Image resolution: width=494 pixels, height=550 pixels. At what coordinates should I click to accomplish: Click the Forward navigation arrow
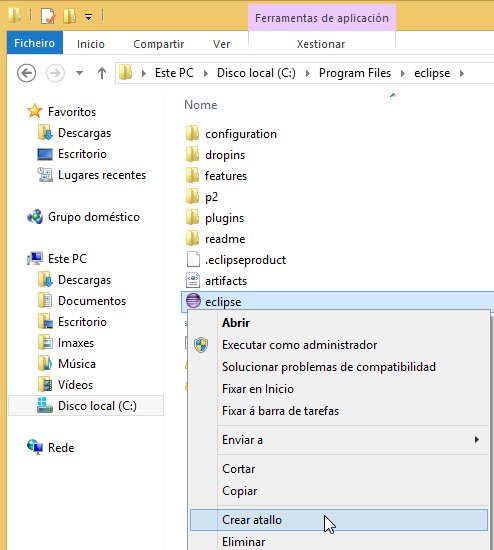pos(55,73)
